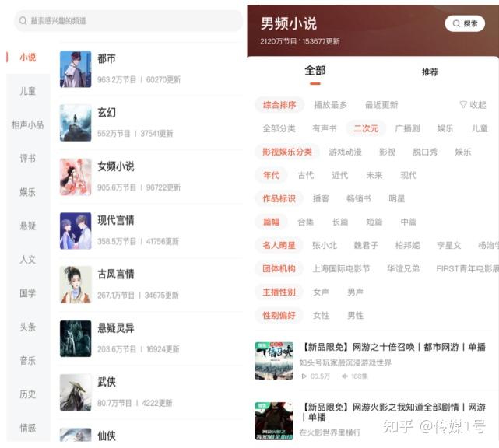Select the 情感 sidebar category
This screenshot has width=499, height=448.
click(x=28, y=428)
